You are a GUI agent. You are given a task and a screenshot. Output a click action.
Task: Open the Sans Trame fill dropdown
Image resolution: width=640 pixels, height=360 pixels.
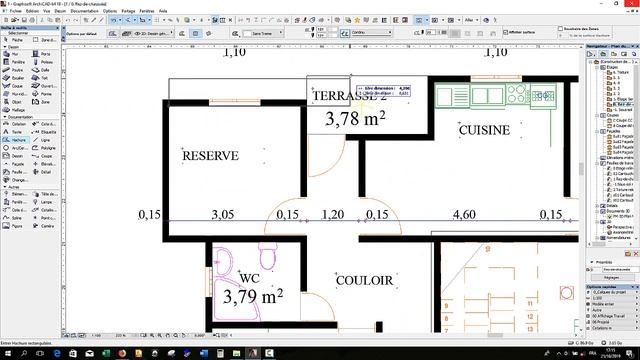[263, 33]
